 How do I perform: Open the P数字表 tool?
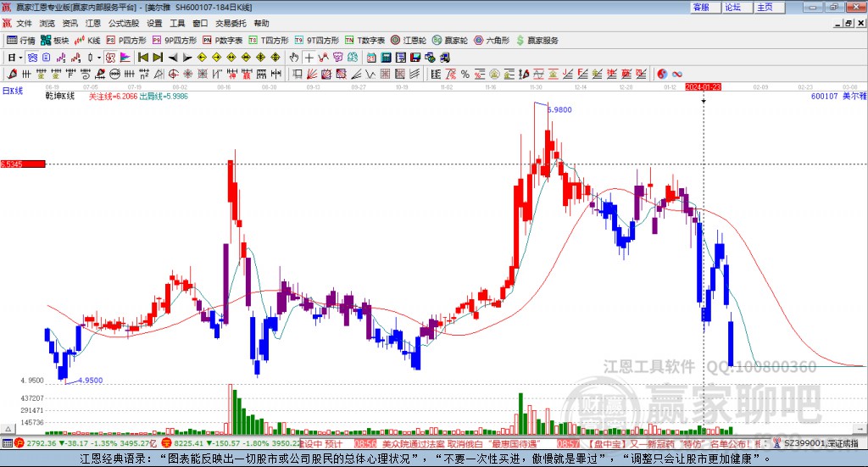click(x=223, y=41)
